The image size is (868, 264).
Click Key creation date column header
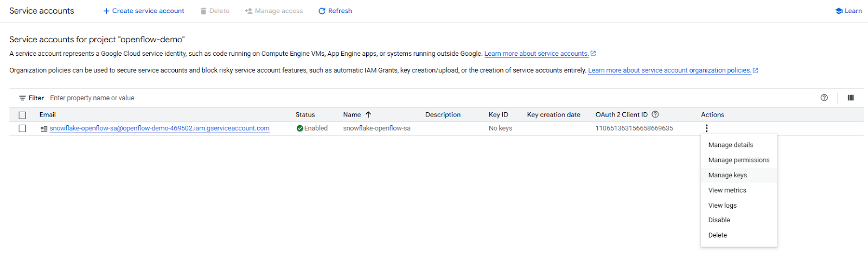click(x=553, y=115)
